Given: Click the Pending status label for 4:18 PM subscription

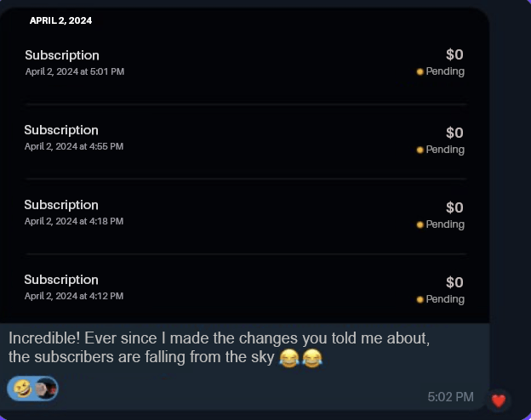Looking at the screenshot, I should point(445,224).
